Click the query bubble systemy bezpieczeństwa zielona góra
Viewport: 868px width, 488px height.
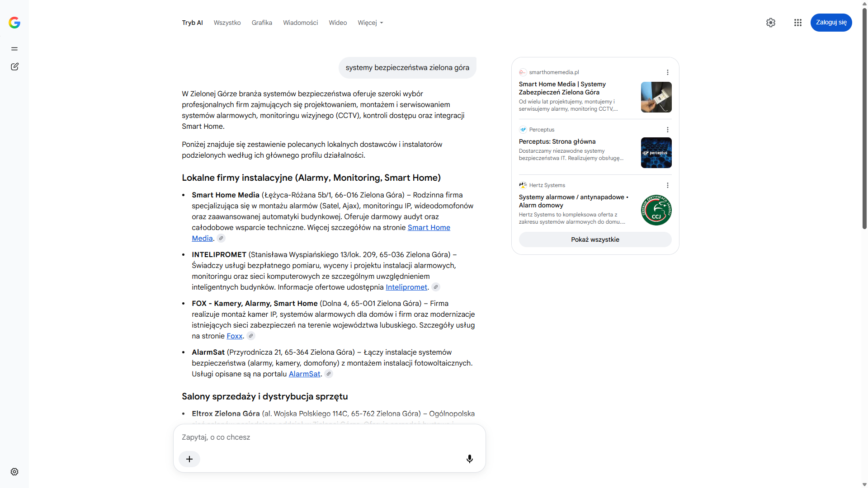[407, 68]
